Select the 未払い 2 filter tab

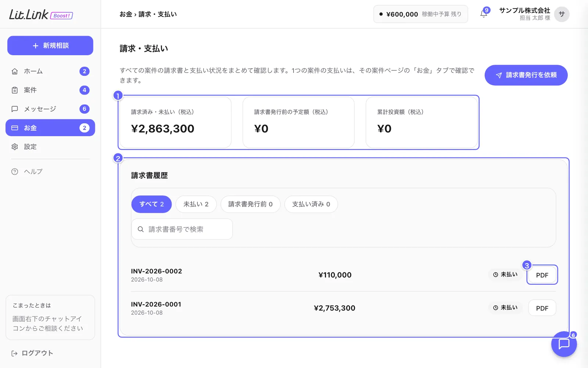pyautogui.click(x=196, y=204)
